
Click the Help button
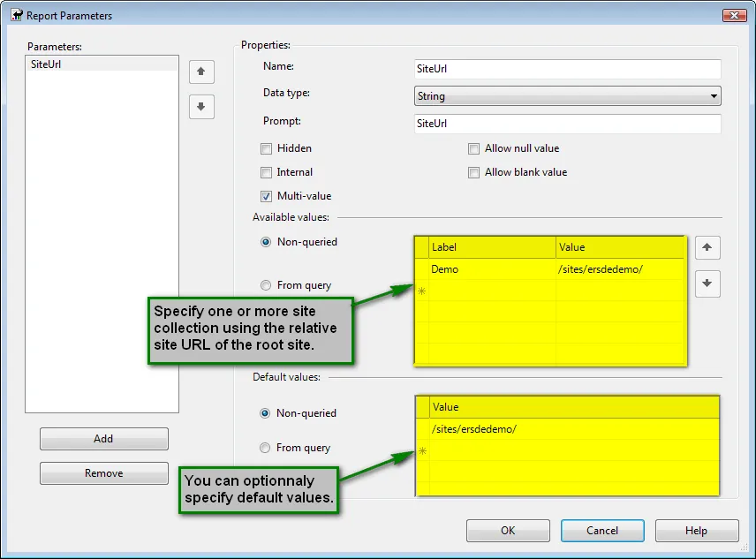[x=697, y=531]
